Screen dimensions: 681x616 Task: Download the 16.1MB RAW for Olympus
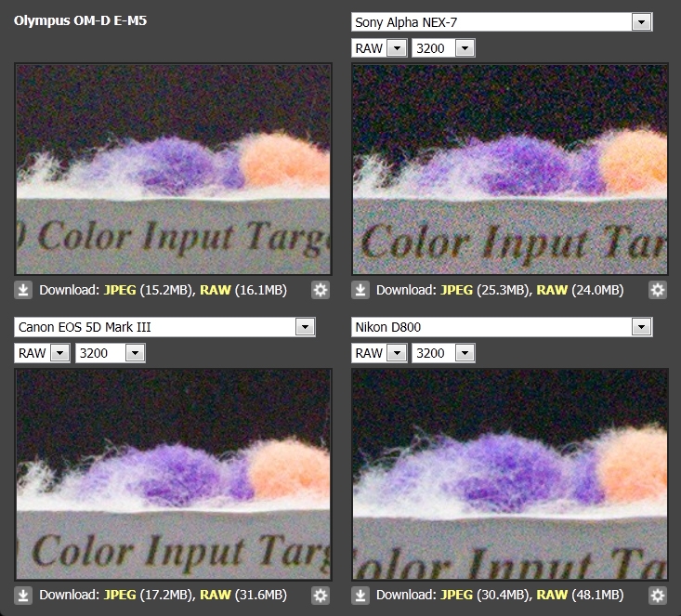point(215,290)
